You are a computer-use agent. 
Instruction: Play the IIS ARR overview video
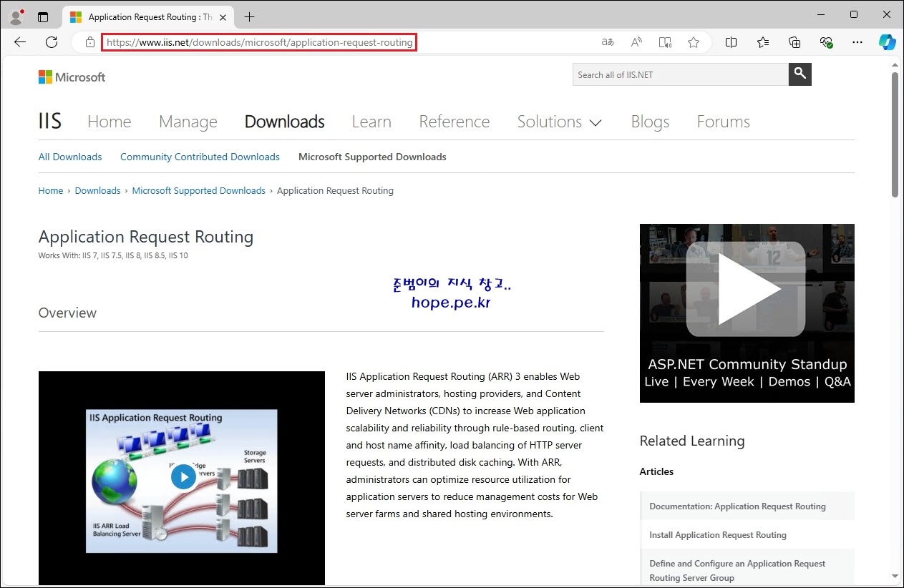click(x=183, y=476)
